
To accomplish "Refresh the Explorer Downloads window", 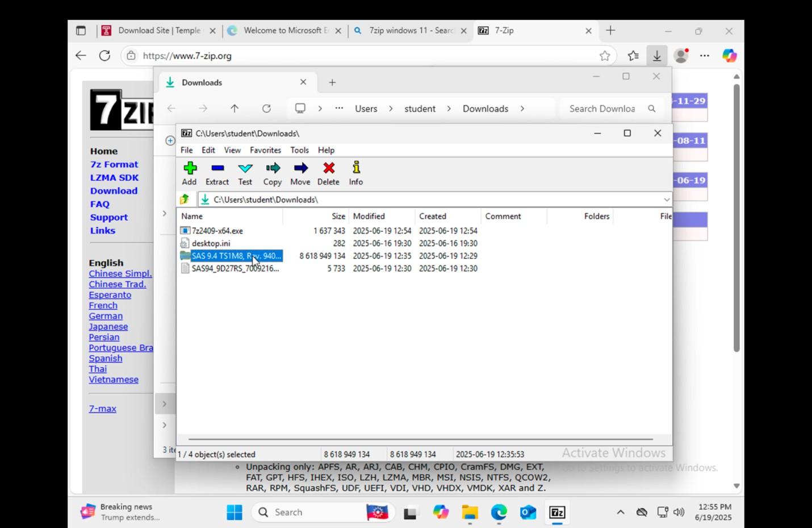I will (x=266, y=109).
